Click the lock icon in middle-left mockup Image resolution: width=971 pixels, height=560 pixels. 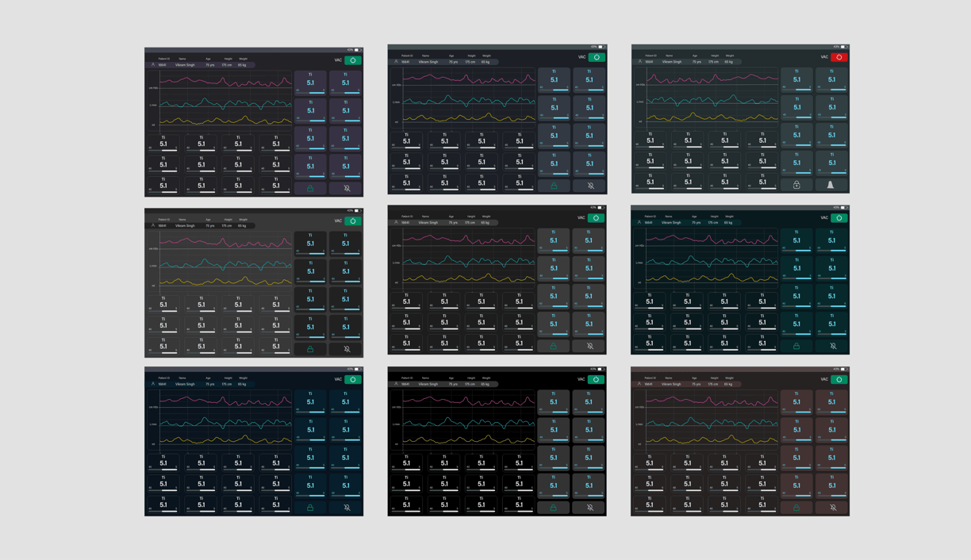(310, 349)
